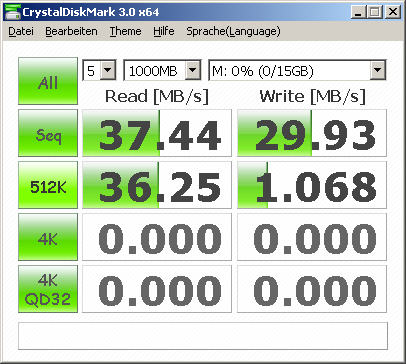This screenshot has width=406, height=364.
Task: Open the Hilfe menu
Action: [164, 31]
